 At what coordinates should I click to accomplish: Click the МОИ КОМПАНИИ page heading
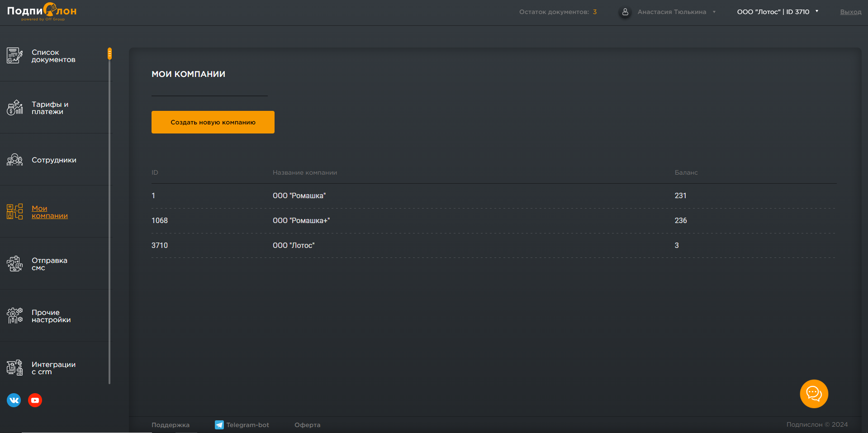[x=188, y=74]
